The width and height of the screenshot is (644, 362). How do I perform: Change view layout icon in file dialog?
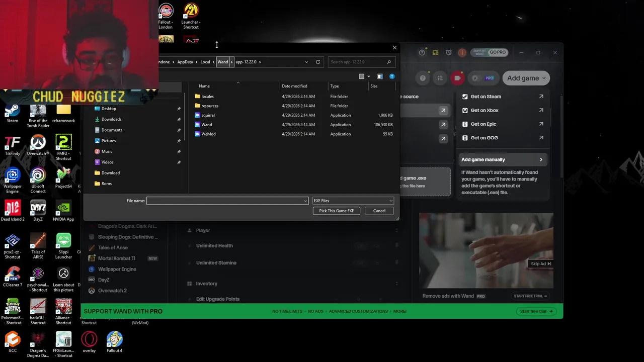(x=361, y=76)
